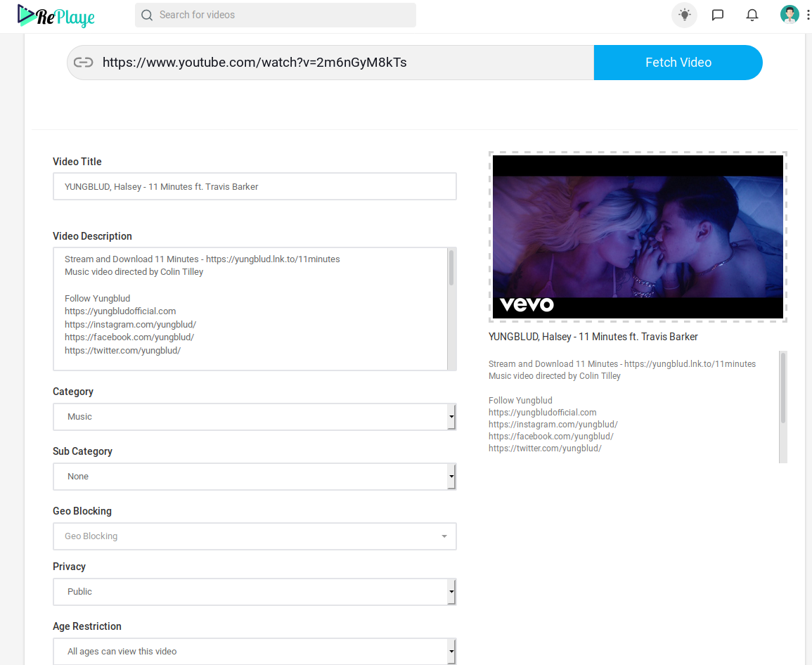Click 'https://facebook.com/yungblud/' in preview panel
Screen dimensions: 812x665
coord(551,436)
